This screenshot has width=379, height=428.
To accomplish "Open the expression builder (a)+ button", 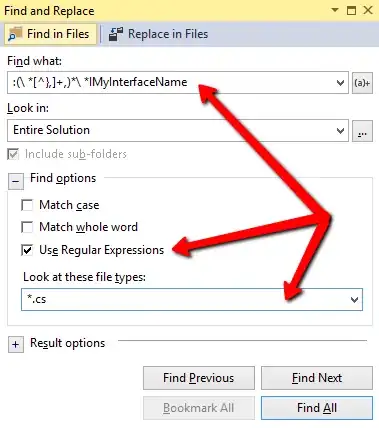I will pyautogui.click(x=362, y=83).
